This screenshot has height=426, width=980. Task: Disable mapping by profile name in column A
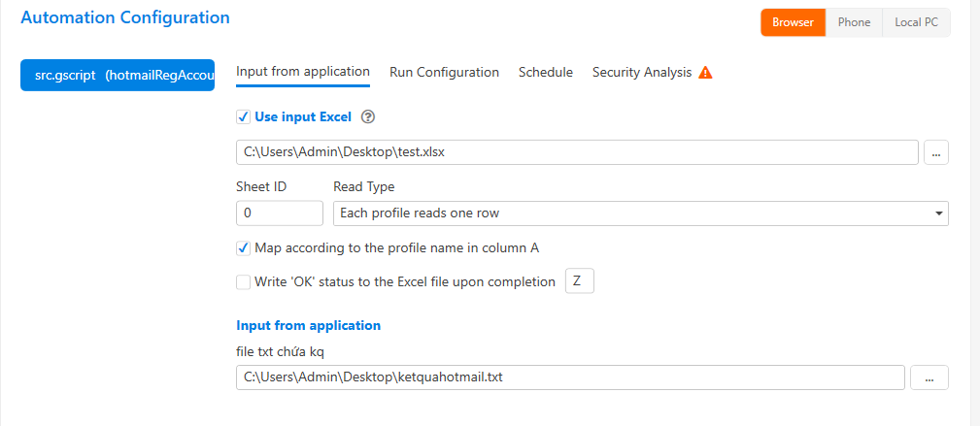(x=243, y=247)
